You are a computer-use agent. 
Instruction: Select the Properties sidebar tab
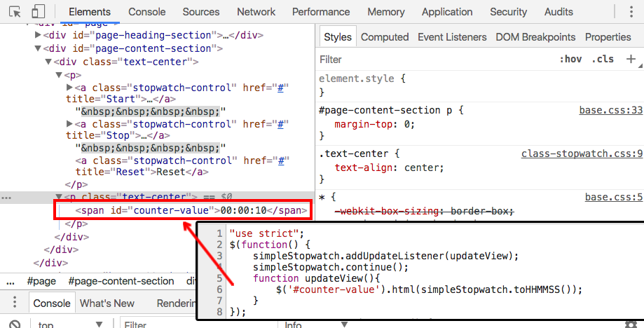(608, 37)
